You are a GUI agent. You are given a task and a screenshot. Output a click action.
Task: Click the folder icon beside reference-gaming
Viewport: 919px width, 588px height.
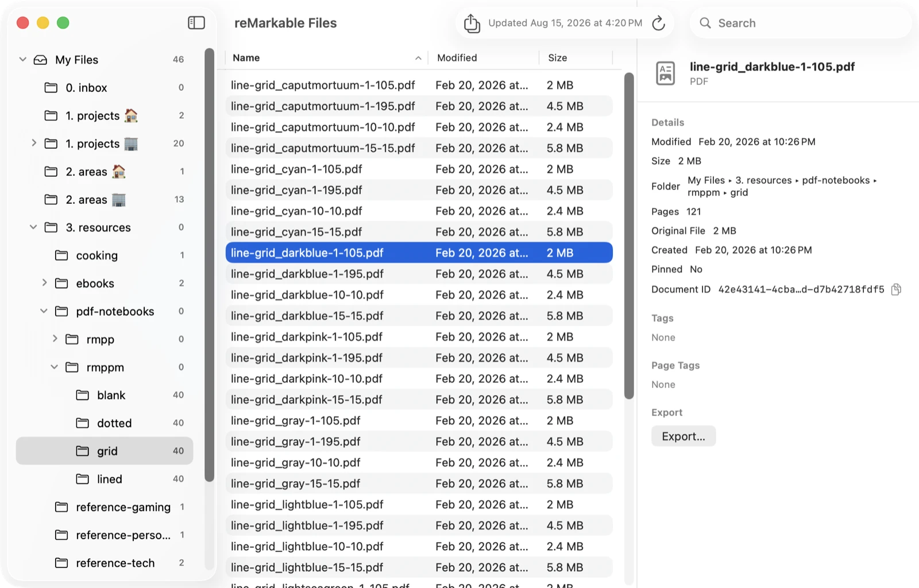[61, 507]
